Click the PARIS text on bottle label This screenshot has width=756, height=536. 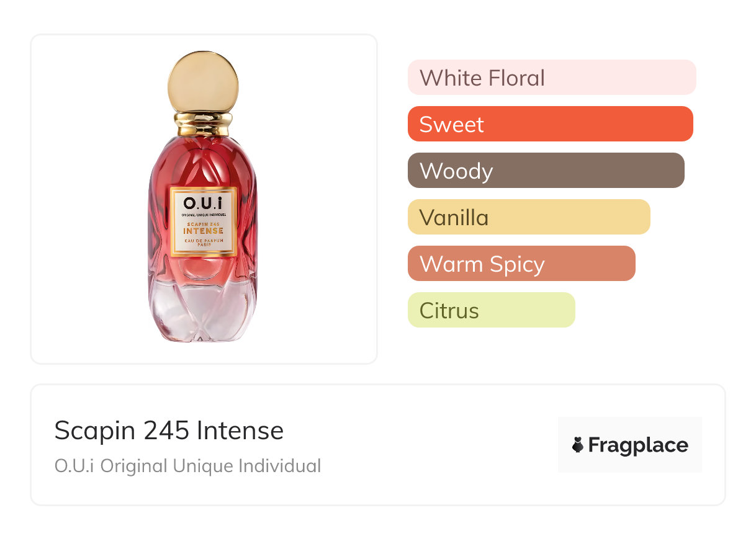(203, 244)
